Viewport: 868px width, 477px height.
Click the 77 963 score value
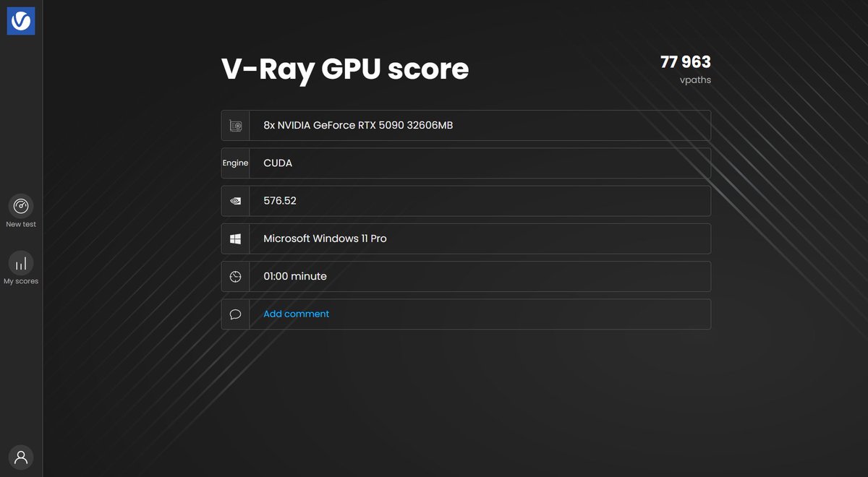click(x=686, y=62)
